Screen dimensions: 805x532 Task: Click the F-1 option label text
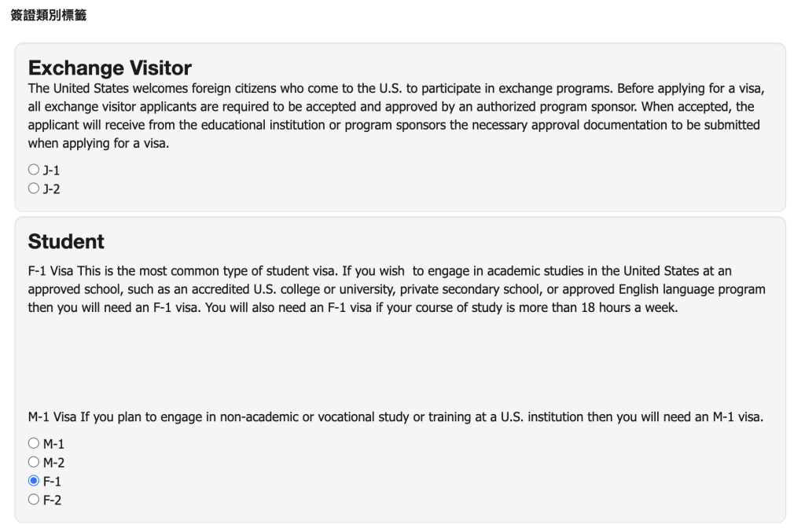[52, 482]
